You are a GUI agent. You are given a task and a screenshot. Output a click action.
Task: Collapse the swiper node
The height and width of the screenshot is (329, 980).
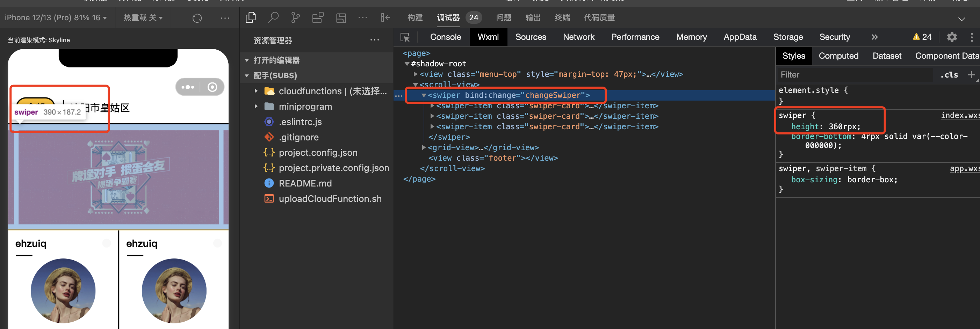(x=424, y=95)
